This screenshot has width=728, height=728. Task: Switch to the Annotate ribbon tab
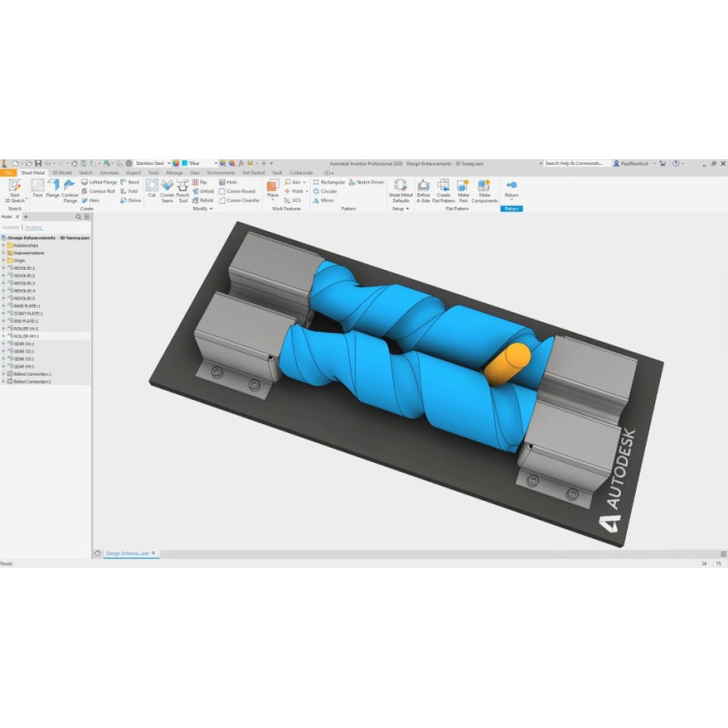click(x=110, y=172)
